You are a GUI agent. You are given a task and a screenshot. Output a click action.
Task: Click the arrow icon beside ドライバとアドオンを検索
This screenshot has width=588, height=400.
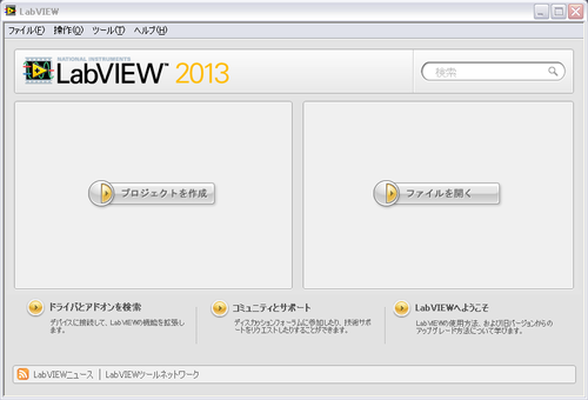[x=36, y=308]
